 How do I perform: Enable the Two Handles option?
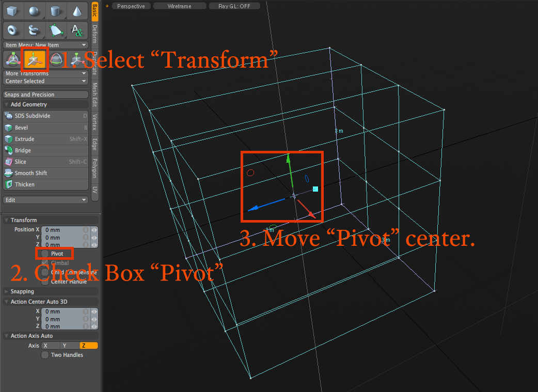pyautogui.click(x=45, y=355)
